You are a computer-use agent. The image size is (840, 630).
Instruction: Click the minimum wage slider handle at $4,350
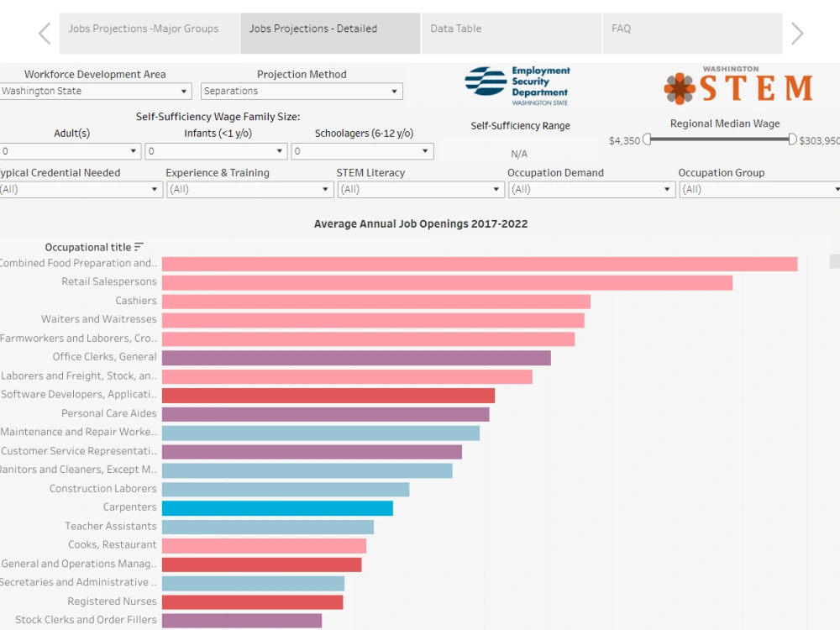tap(647, 139)
